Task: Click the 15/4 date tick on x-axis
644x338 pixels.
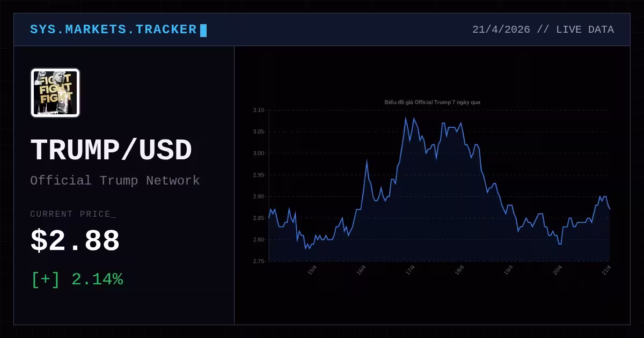Action: pos(312,270)
